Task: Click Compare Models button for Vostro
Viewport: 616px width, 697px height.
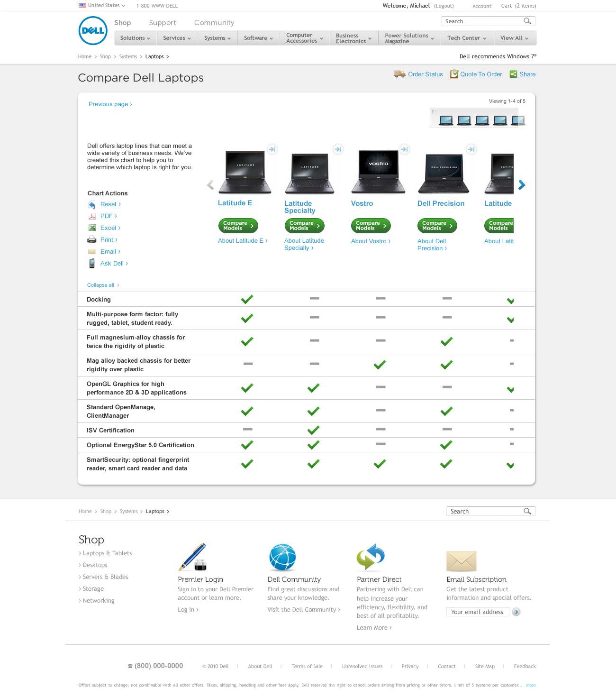Action: (371, 226)
